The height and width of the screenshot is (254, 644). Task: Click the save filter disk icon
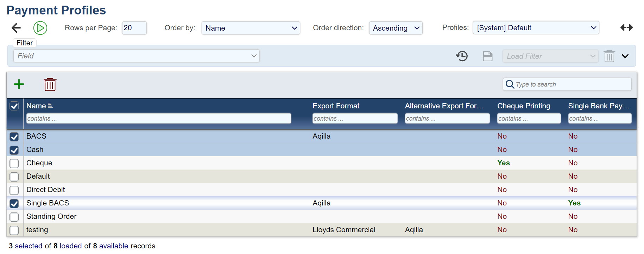[x=487, y=56]
